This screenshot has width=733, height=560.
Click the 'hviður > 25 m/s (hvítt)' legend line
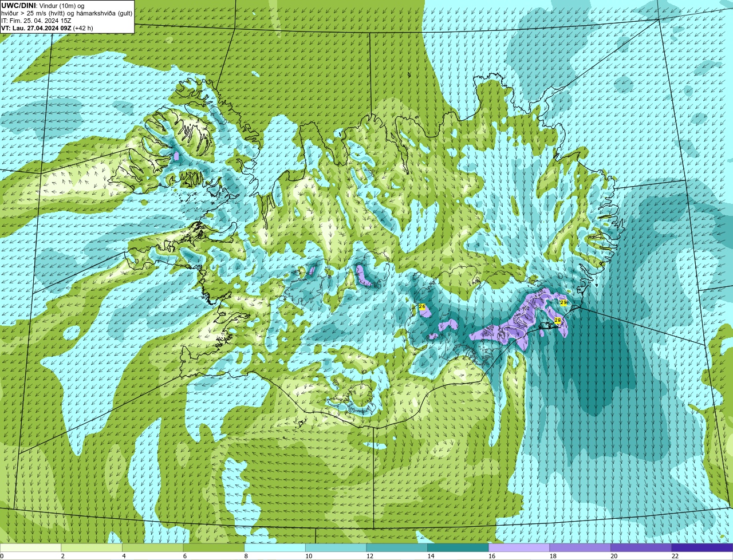pos(34,13)
